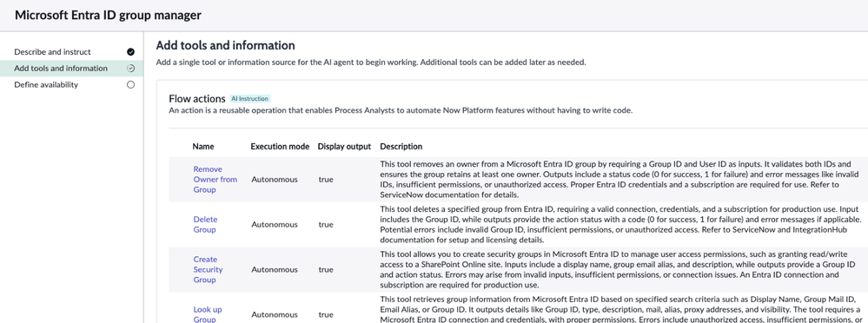
Task: Click the AI Instruction badge
Action: (250, 99)
